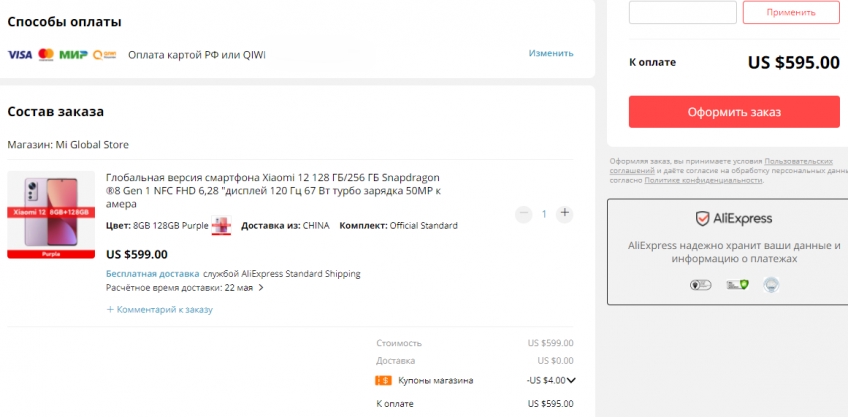Add a comment via Комментарий к заказу
Screen dimensions: 848x417
point(160,310)
